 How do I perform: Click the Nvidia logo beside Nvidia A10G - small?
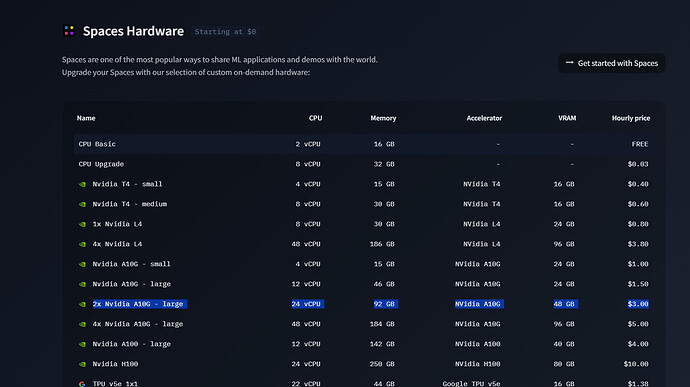point(82,265)
